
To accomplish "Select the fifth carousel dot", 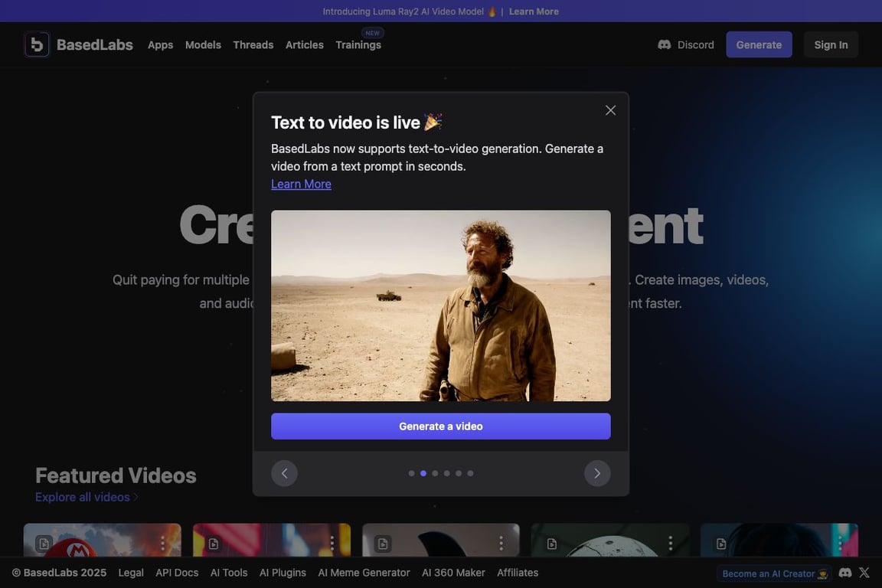I will point(459,473).
